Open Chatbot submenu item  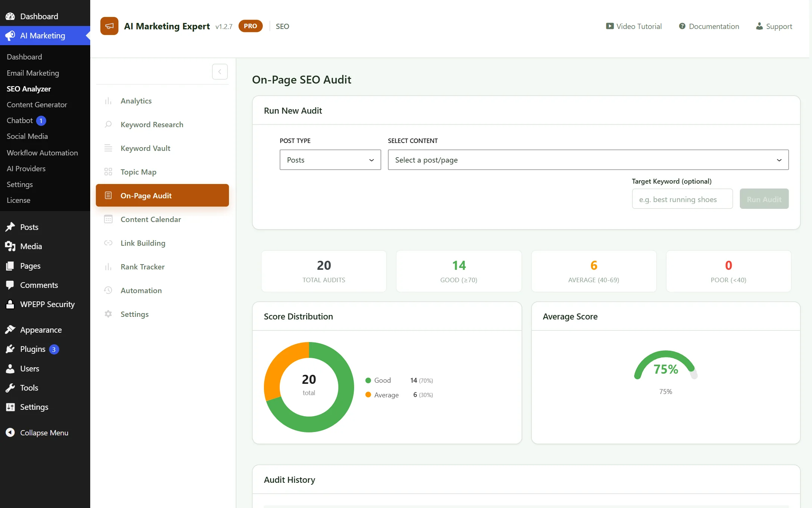pos(20,120)
